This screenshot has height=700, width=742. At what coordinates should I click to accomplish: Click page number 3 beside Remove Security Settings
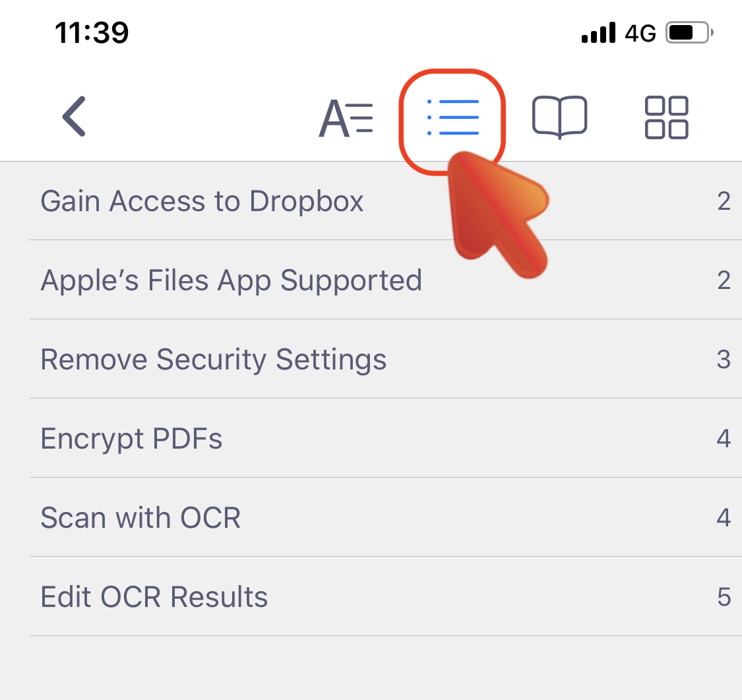pos(724,359)
